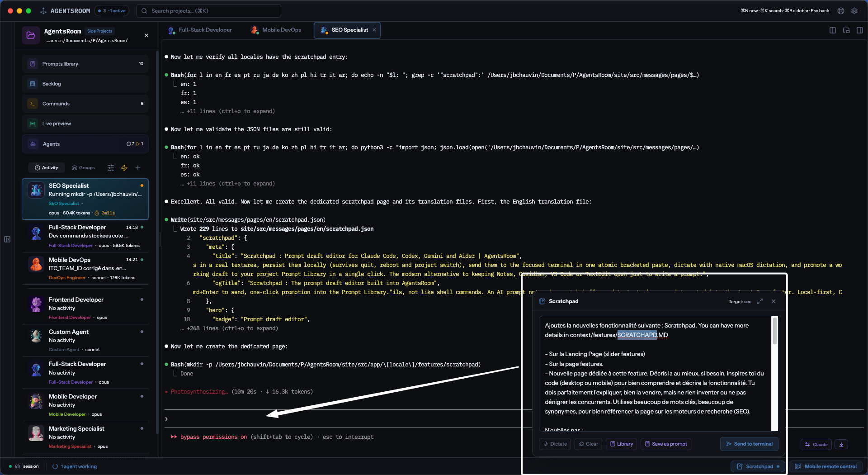Image resolution: width=868 pixels, height=475 pixels.
Task: Open settings gear in top bar
Action: tap(854, 11)
